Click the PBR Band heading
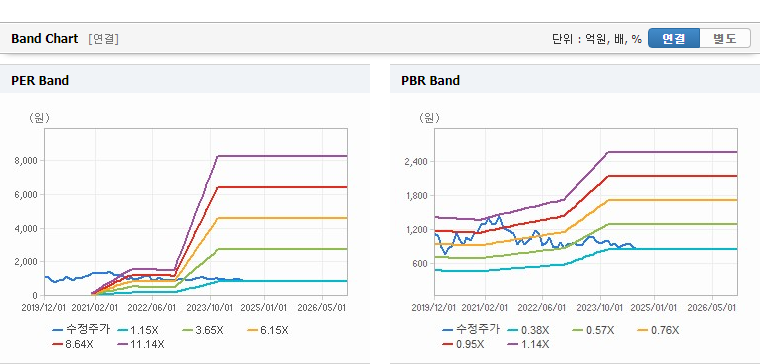Screen dimensions: 760x364 click(430, 80)
